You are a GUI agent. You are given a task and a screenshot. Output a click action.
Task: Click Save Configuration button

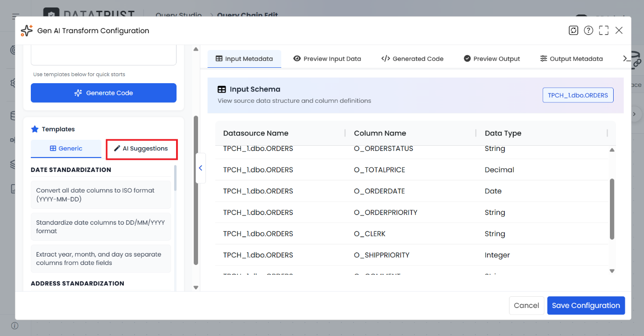[586, 306]
